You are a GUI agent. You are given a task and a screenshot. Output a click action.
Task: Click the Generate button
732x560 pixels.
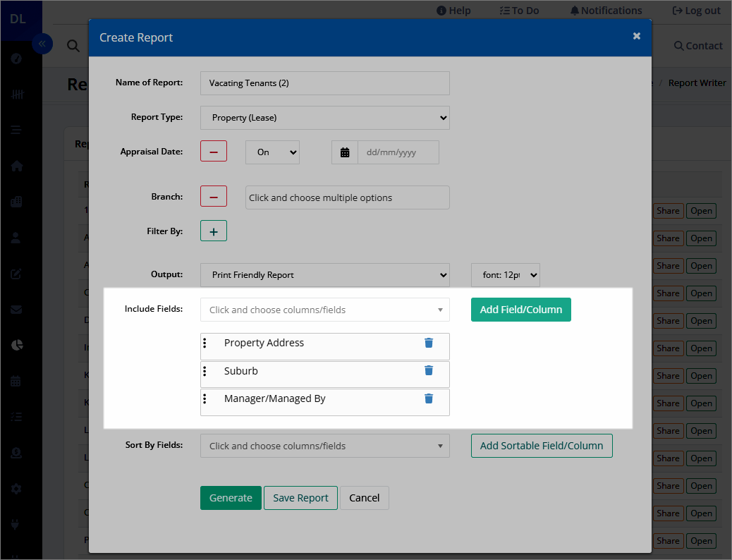[231, 497]
